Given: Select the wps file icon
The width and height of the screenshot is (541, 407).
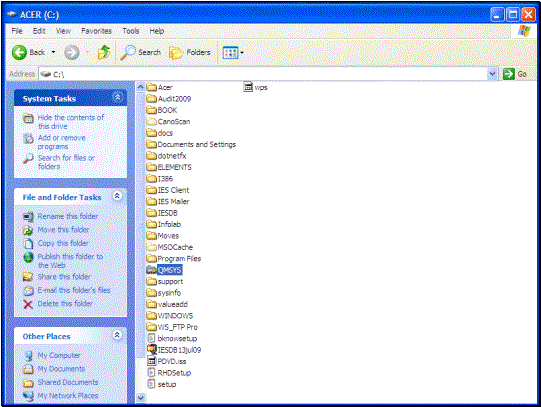Looking at the screenshot, I should (x=248, y=87).
